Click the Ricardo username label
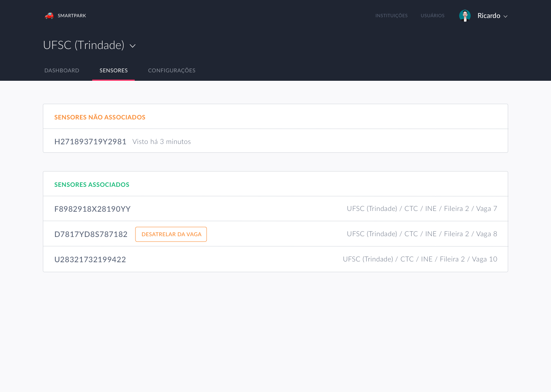 489,16
